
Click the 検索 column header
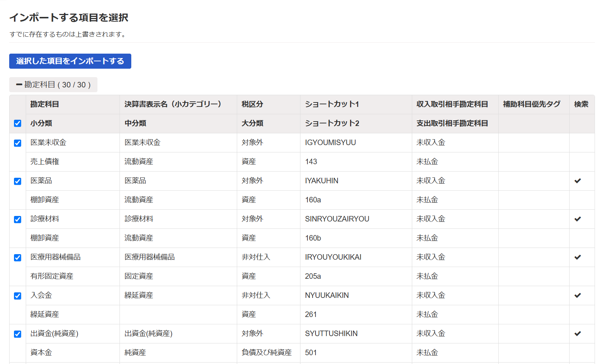tap(581, 104)
